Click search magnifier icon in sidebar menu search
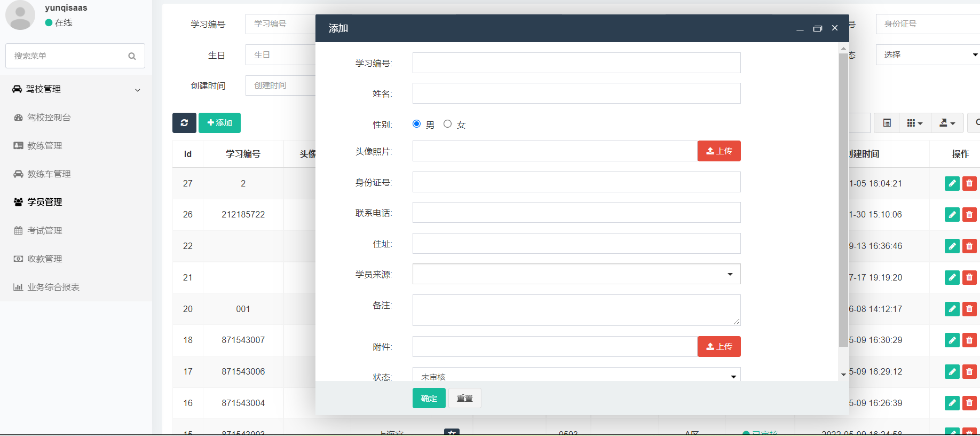 click(x=132, y=56)
